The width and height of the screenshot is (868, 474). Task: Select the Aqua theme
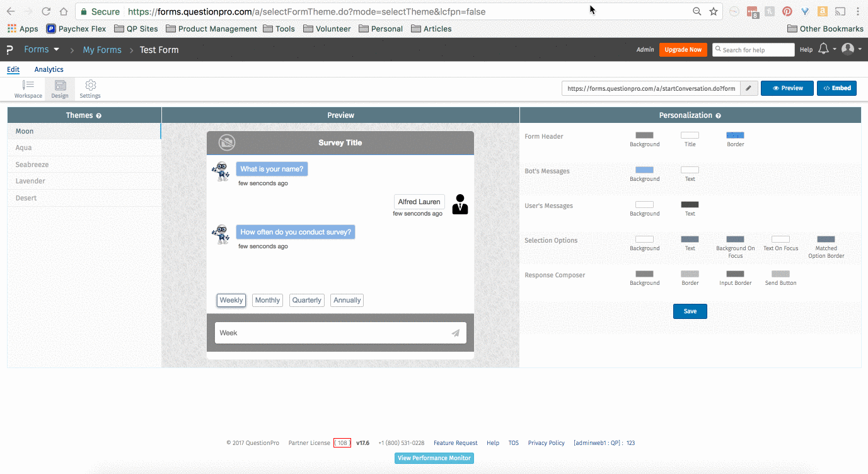pos(84,147)
